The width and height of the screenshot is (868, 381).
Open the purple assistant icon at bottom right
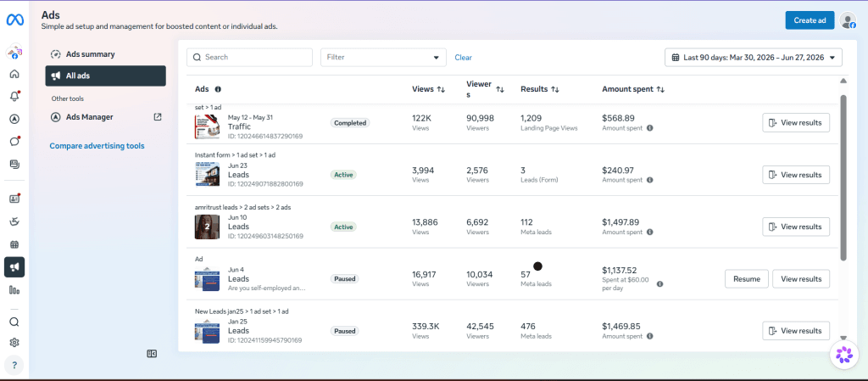(x=843, y=355)
